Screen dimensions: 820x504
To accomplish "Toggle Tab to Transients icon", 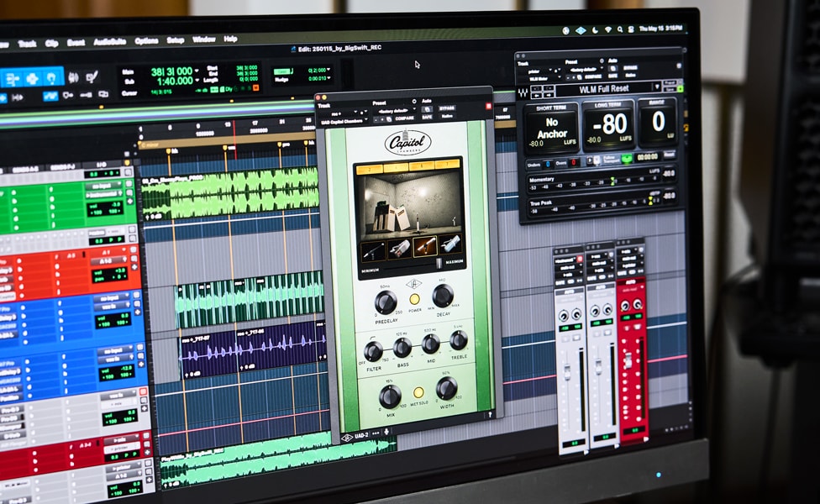I will click(x=18, y=97).
